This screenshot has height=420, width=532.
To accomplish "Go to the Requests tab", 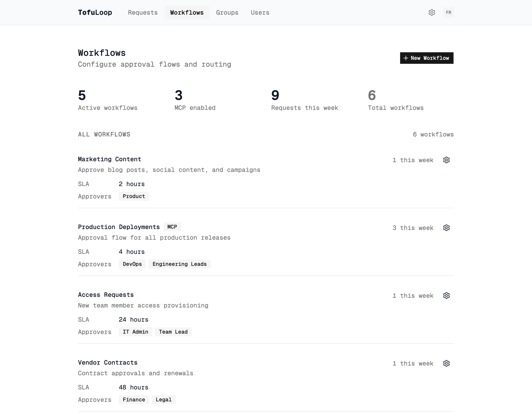I will [x=143, y=13].
